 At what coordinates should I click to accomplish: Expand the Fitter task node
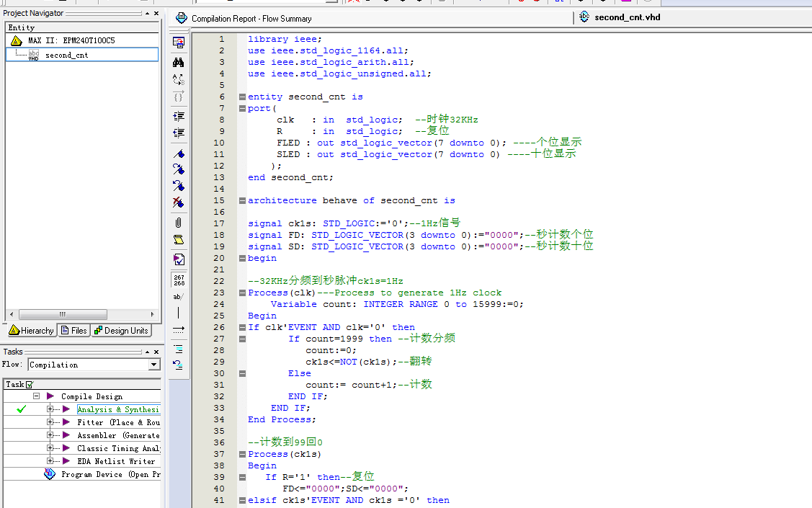click(50, 422)
